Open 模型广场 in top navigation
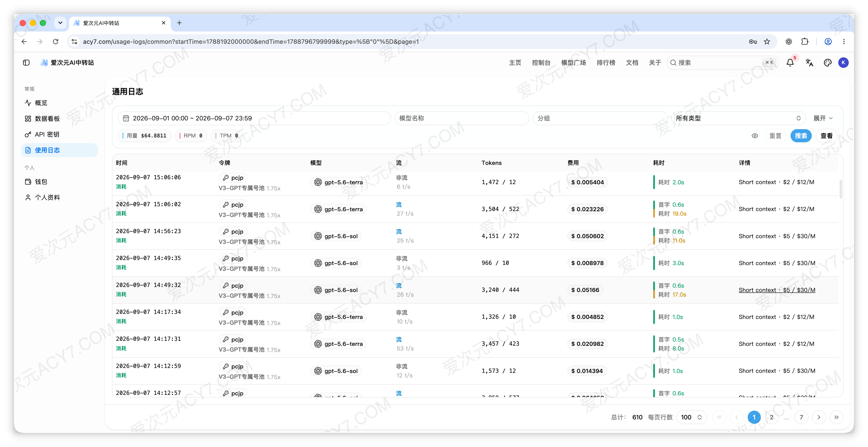 pyautogui.click(x=574, y=63)
